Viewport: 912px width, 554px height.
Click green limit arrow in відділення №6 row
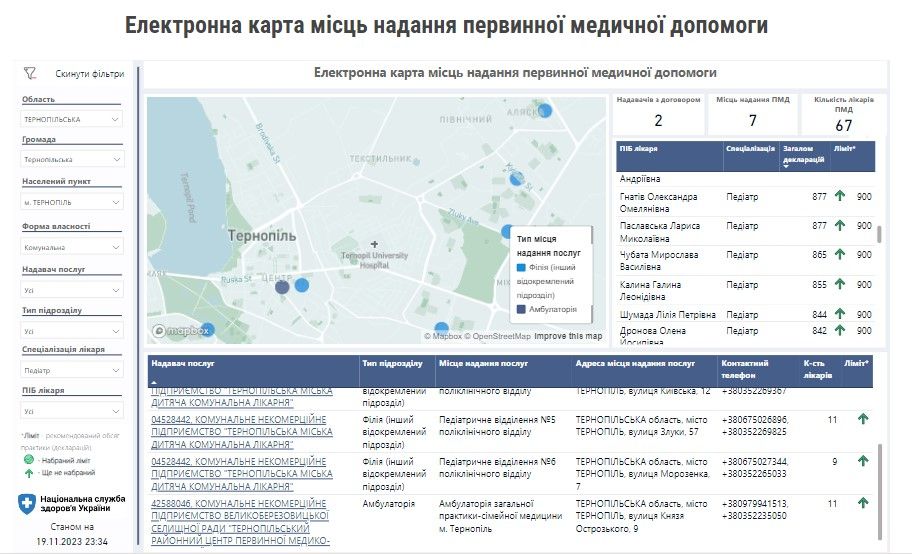pos(863,461)
